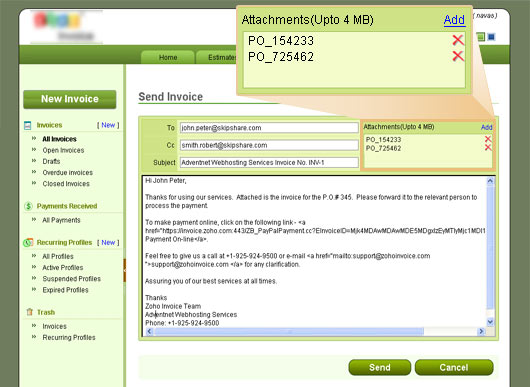Open Recurring Profiles under Trash
530x387 pixels.
(x=69, y=337)
